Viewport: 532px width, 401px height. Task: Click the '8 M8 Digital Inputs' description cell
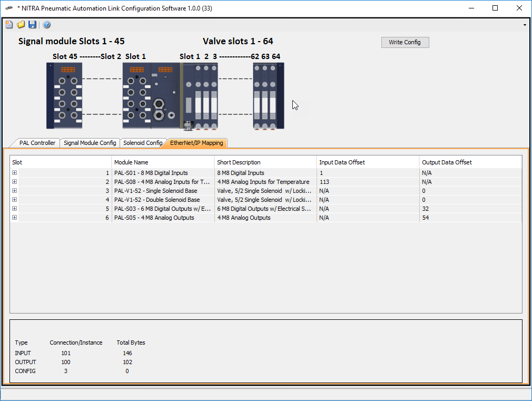pyautogui.click(x=265, y=173)
